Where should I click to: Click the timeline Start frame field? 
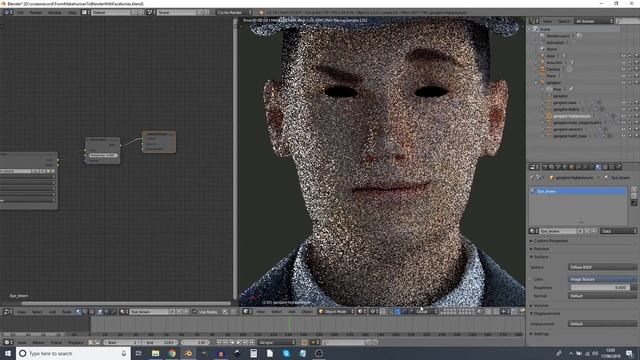(x=122, y=342)
